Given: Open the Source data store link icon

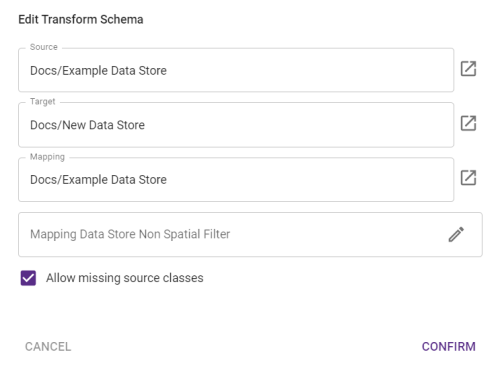Looking at the screenshot, I should click(468, 69).
